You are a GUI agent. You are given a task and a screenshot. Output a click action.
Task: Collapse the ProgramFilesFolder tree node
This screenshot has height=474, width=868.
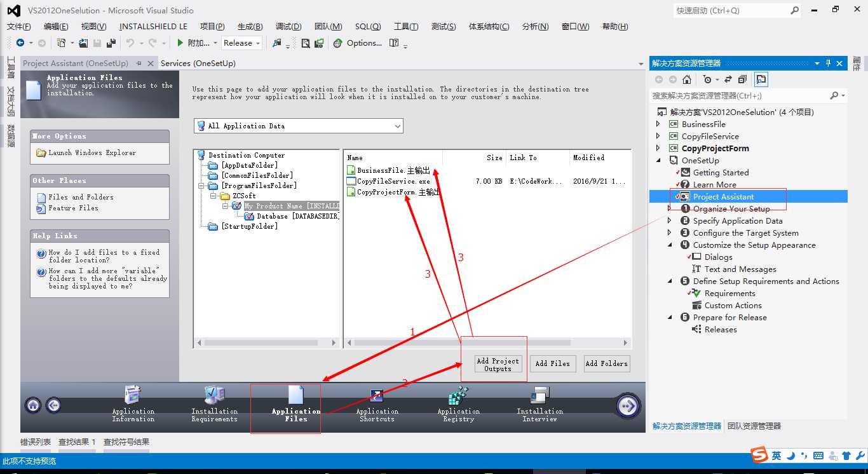[201, 186]
